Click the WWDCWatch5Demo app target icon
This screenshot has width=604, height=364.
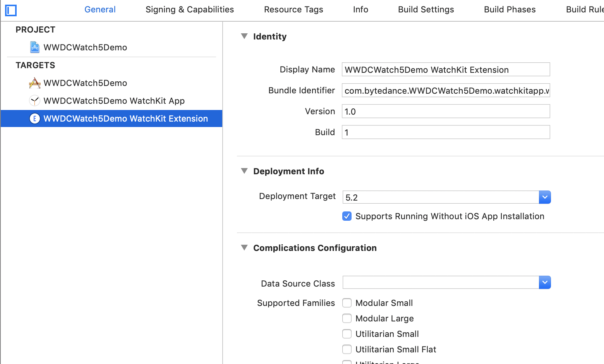[35, 83]
